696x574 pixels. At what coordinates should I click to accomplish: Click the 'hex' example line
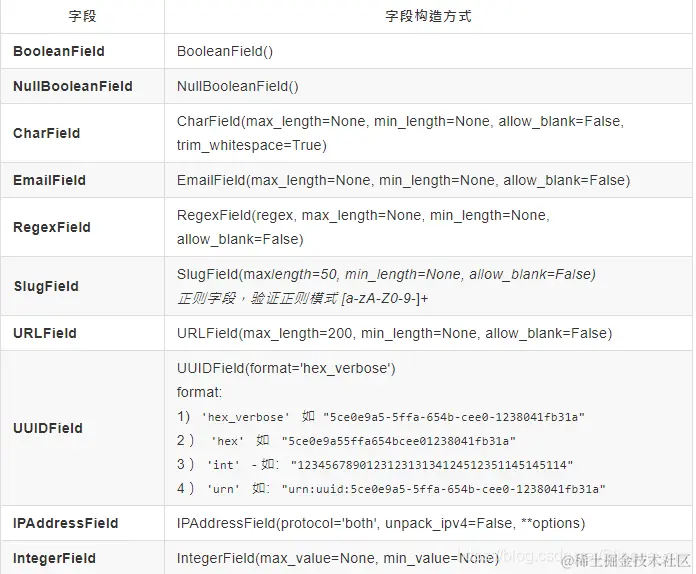[346, 441]
